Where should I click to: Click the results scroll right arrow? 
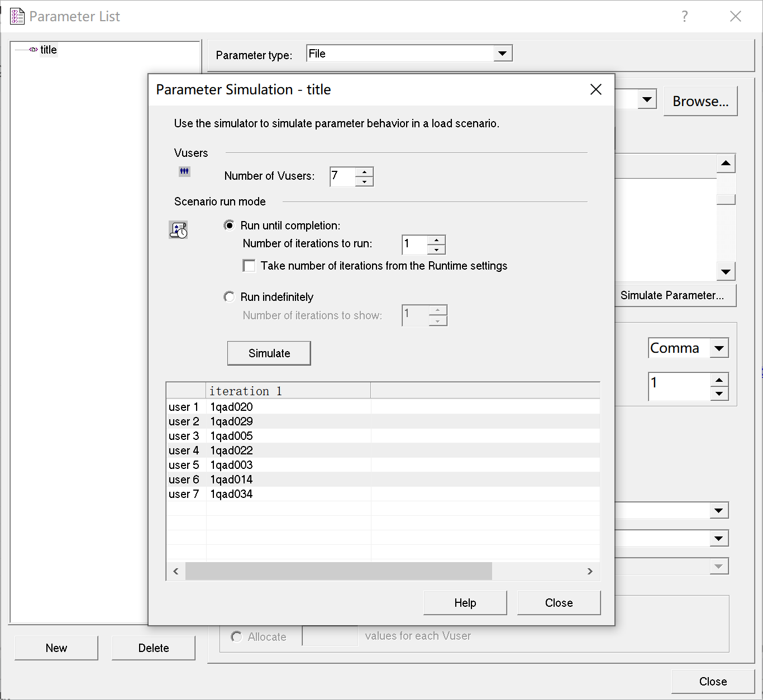pos(590,571)
